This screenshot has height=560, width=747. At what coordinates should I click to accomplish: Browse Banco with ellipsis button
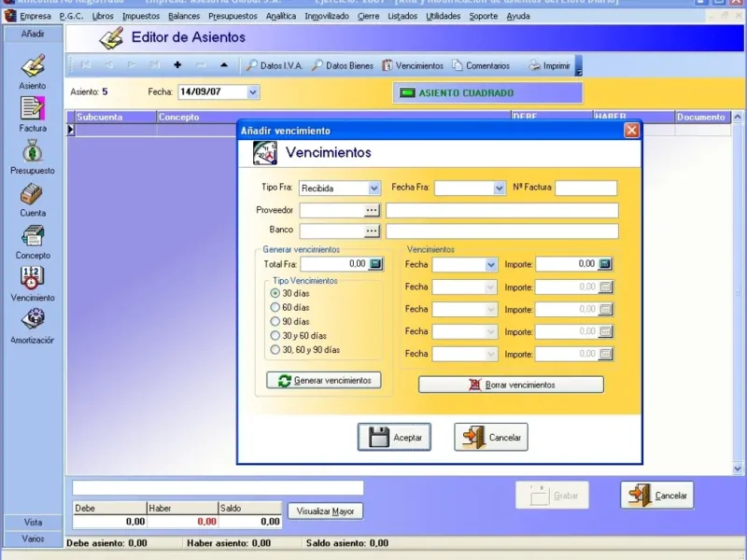click(x=372, y=231)
